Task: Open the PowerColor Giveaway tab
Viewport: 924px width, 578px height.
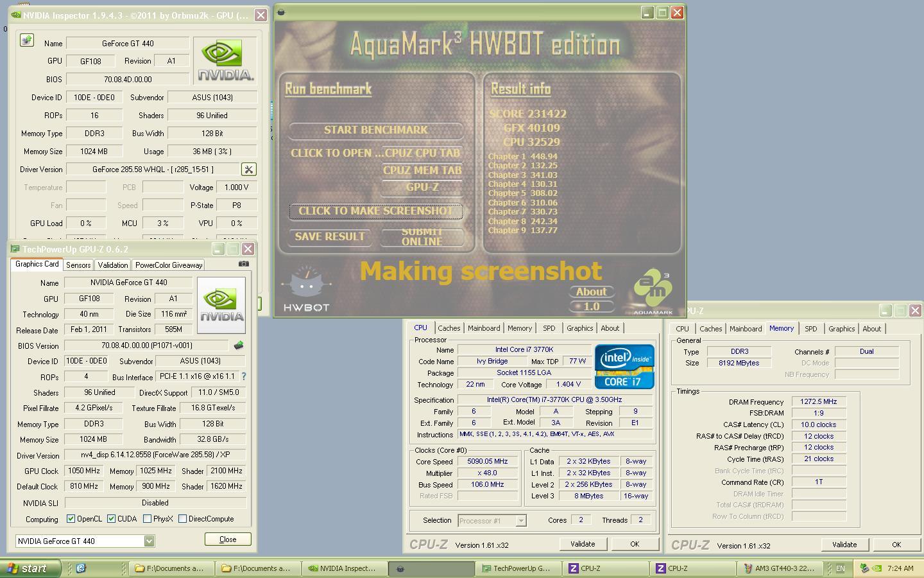Action: coord(169,265)
